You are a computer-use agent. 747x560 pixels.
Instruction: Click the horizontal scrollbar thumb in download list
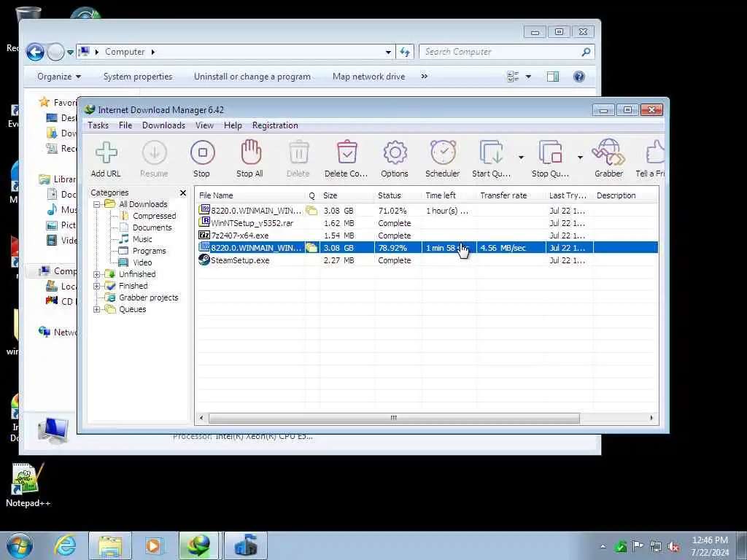click(394, 418)
